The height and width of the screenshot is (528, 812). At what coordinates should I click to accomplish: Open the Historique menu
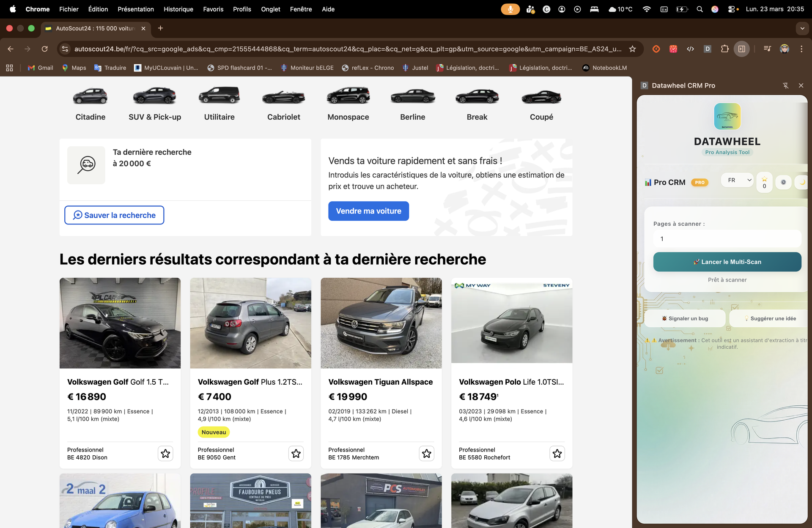point(178,9)
